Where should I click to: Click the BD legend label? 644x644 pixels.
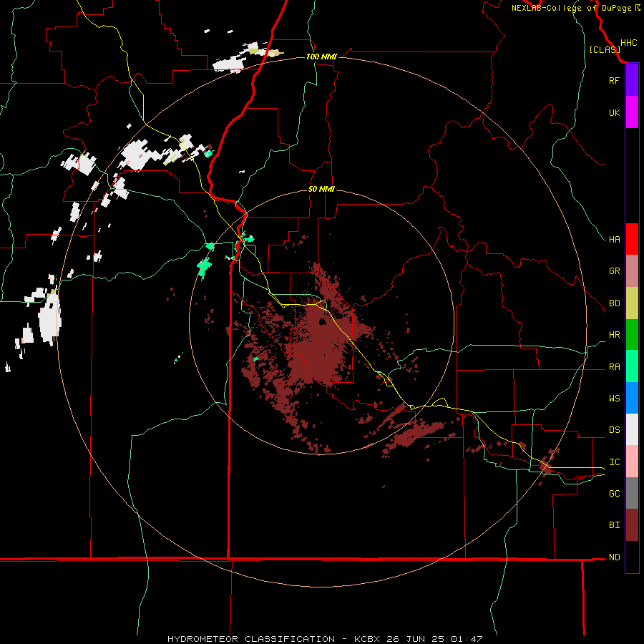click(x=614, y=303)
